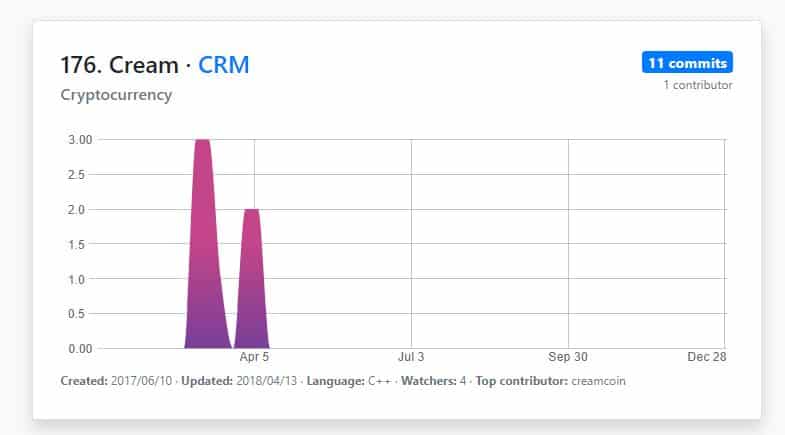The width and height of the screenshot is (785, 435).
Task: Click the second chart peak reaching 2.0
Action: tap(252, 280)
